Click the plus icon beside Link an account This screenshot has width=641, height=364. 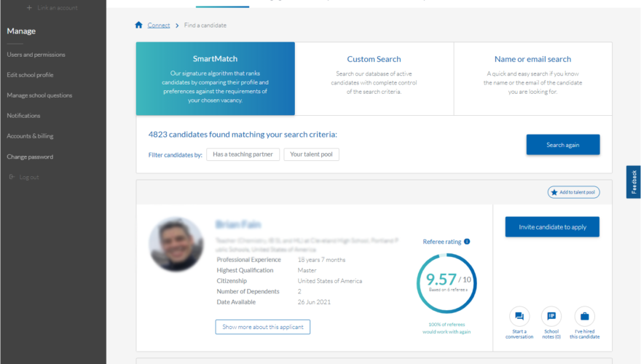pos(29,8)
